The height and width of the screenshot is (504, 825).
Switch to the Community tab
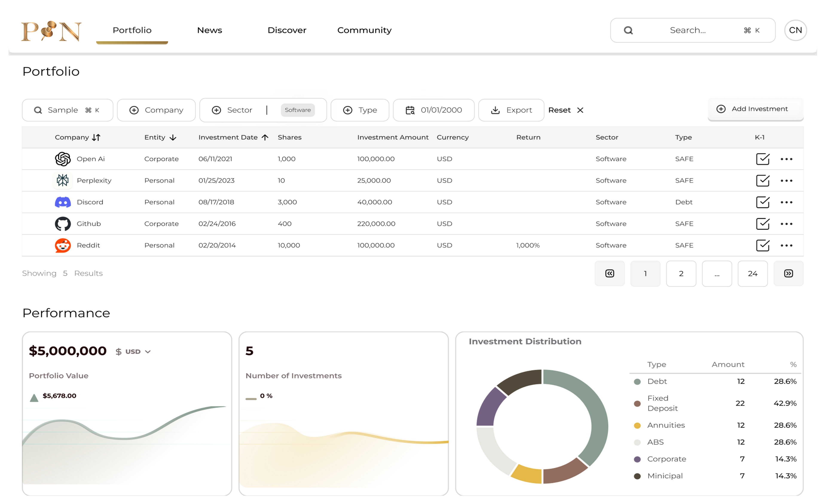[364, 31]
